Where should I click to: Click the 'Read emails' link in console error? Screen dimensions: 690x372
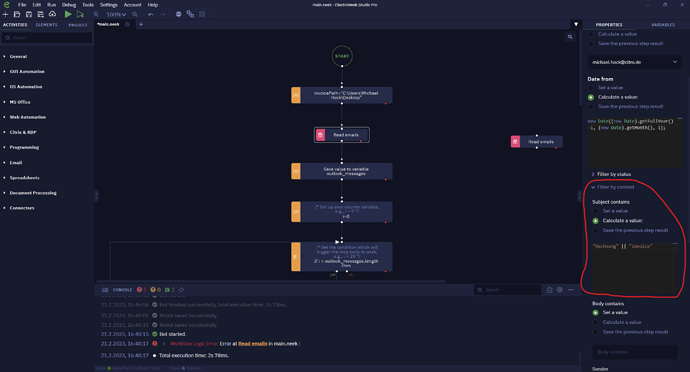[x=253, y=343]
